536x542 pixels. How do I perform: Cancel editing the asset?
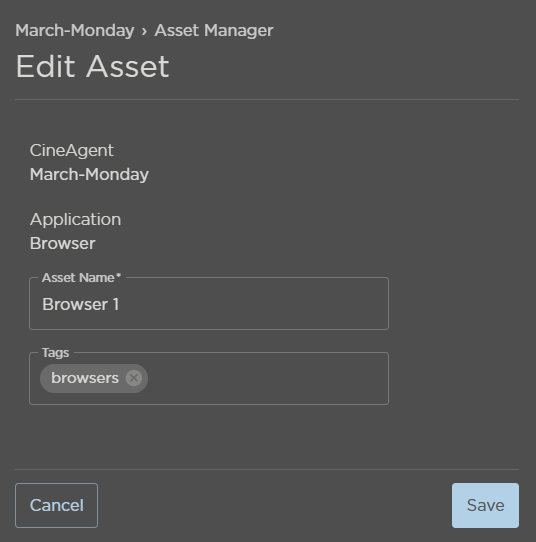pos(56,505)
